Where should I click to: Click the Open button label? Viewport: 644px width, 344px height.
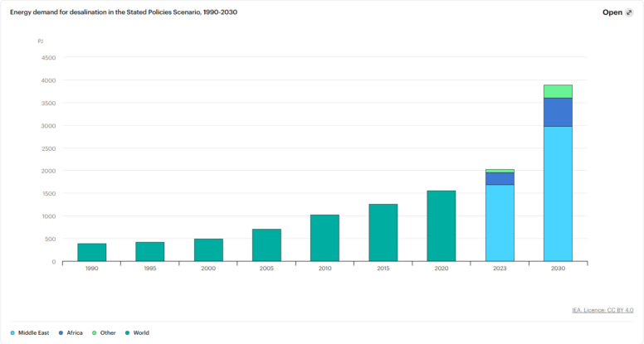tap(612, 12)
